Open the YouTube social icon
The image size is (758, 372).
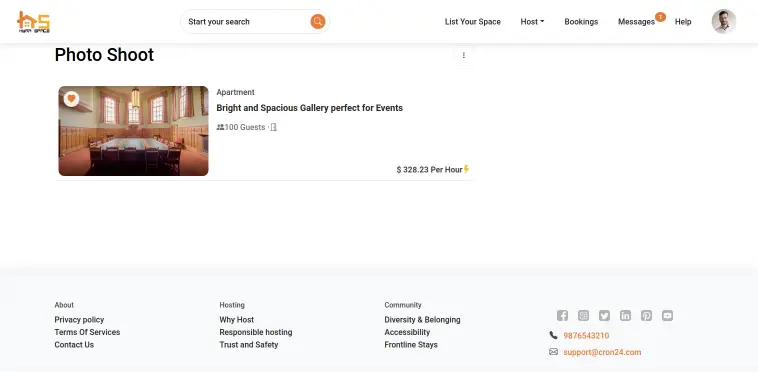point(668,315)
